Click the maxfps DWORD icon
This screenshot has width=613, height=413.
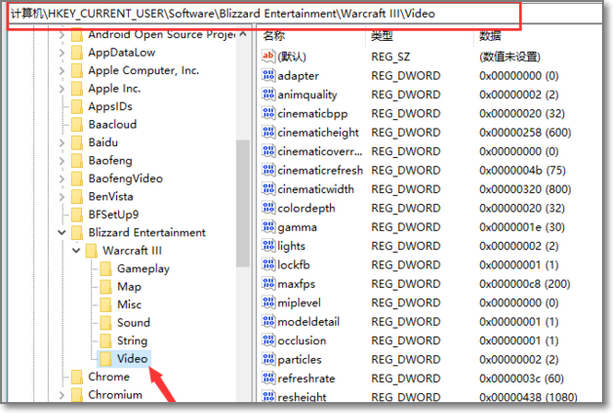coord(268,284)
